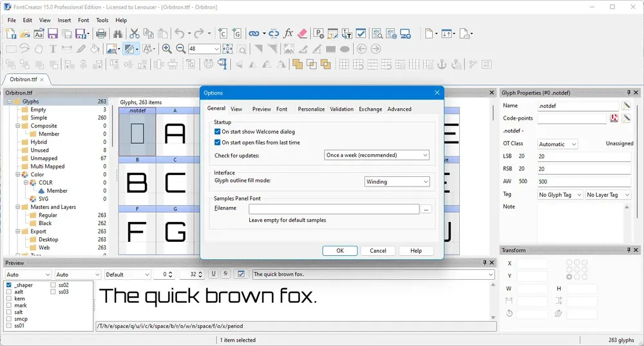This screenshot has width=644, height=346.
Task: Click the zoom in magnifier icon
Action: [167, 49]
